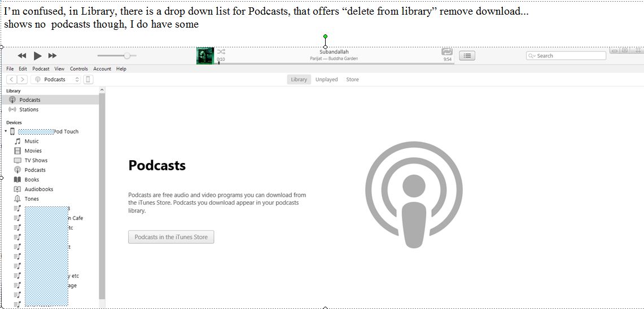644x309 pixels.
Task: Select the playlist ending in Cafe
Action: pos(49,218)
